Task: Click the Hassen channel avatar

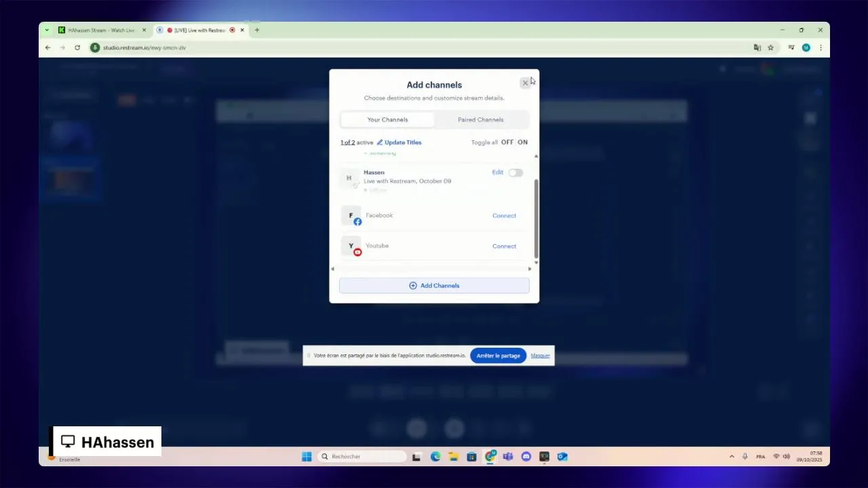Action: (349, 178)
